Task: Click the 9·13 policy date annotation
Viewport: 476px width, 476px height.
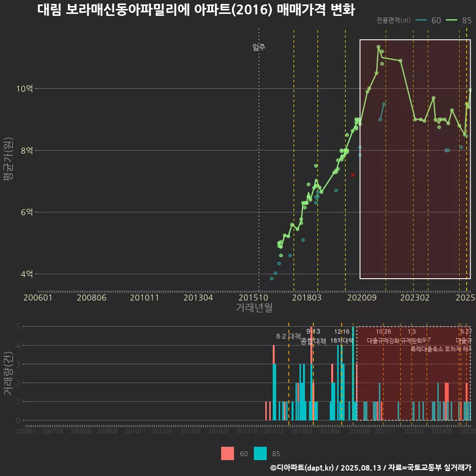Action: click(x=313, y=331)
